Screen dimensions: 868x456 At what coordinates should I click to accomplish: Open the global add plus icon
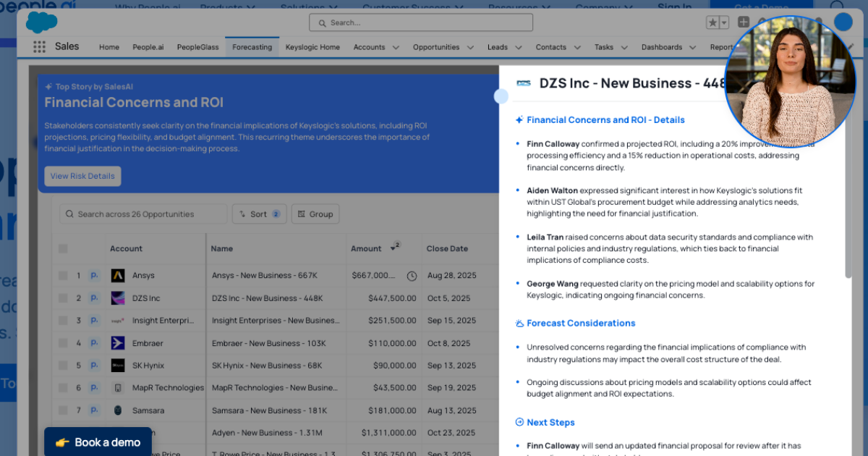(743, 22)
